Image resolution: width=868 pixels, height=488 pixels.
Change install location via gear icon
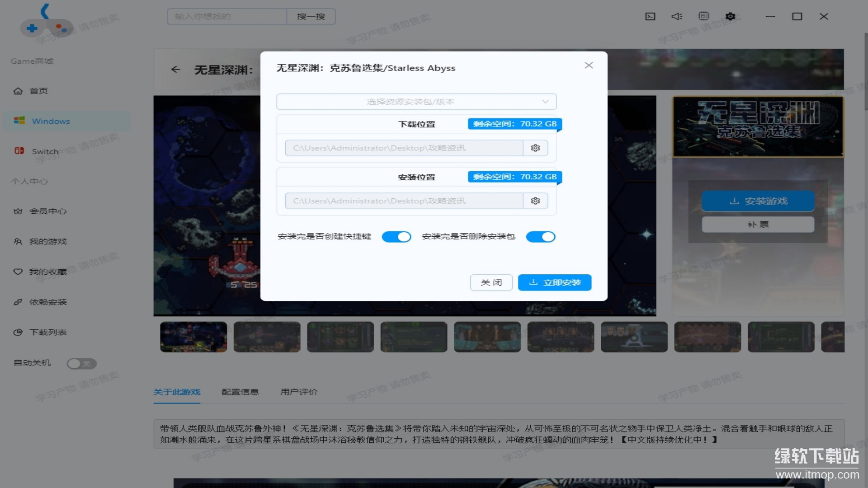(x=535, y=201)
